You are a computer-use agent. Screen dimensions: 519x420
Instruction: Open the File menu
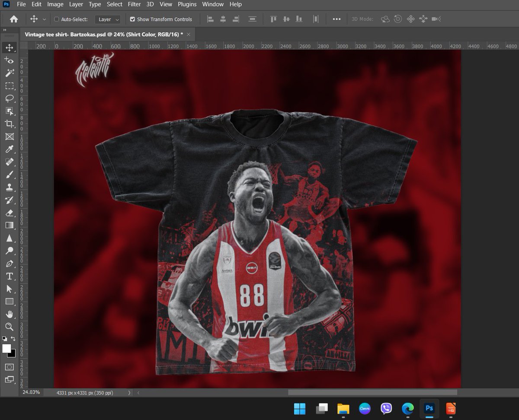point(21,4)
